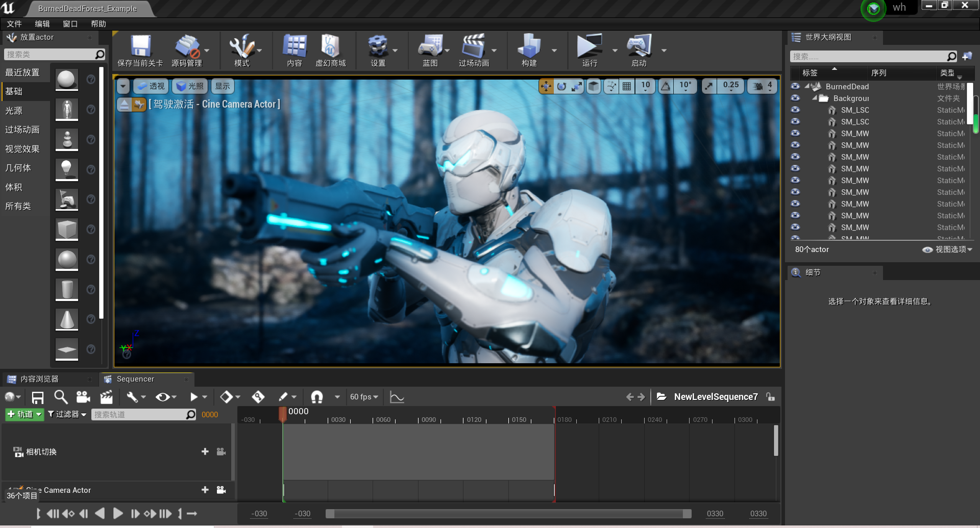Collapse the Background folder in outliner
Viewport: 980px width, 528px height.
(x=815, y=98)
